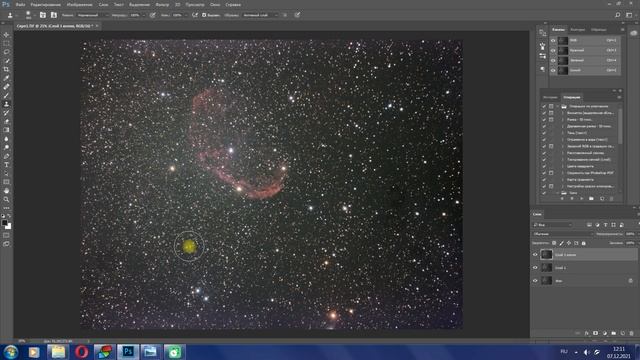
Task: Toggle Quick Mask mode icon
Action: 6,235
